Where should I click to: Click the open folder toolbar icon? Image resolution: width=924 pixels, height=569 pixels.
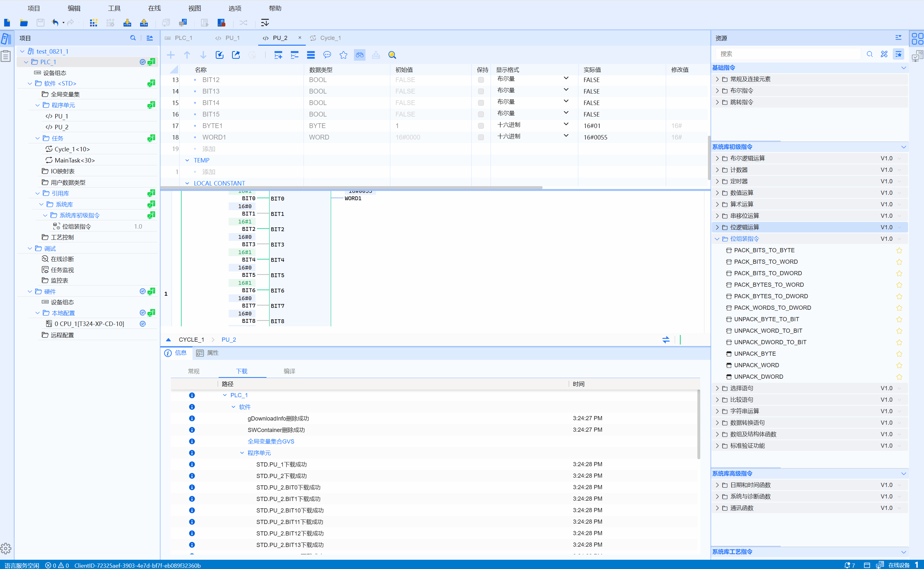(x=24, y=23)
